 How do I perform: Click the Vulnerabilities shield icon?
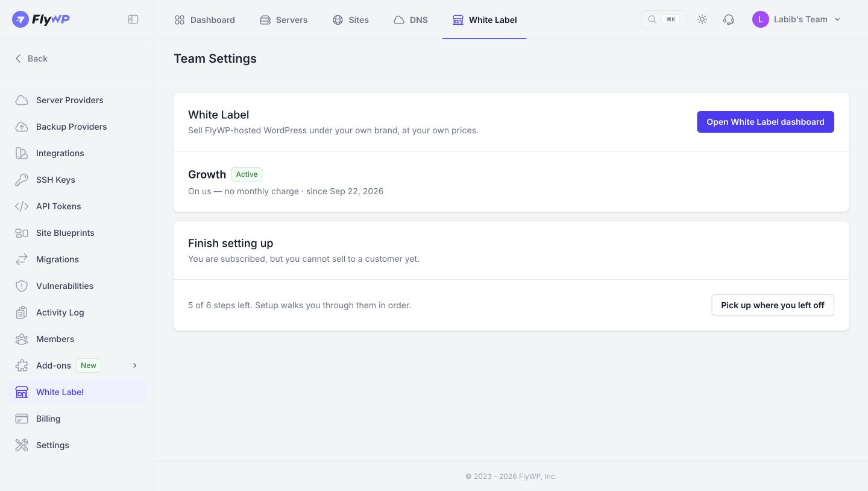tap(22, 286)
